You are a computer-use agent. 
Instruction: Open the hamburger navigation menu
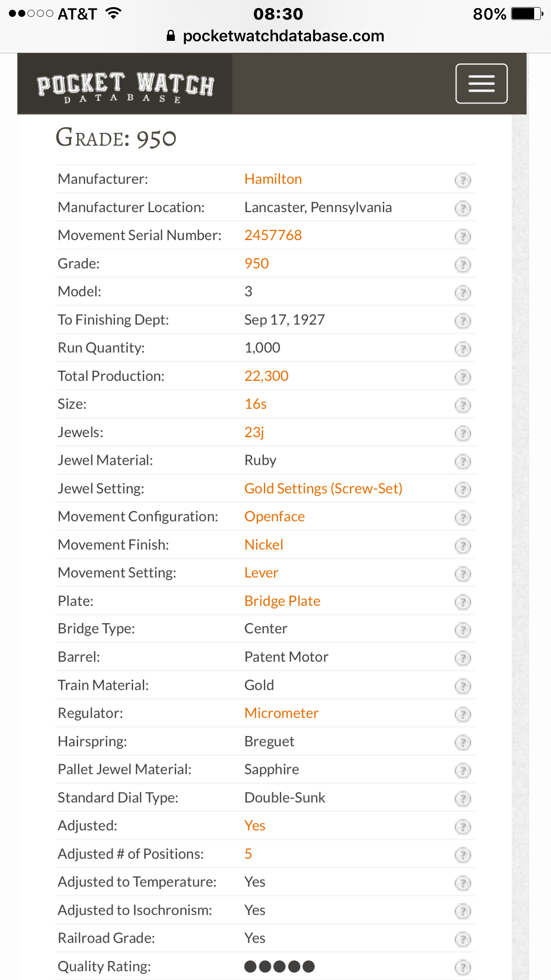(x=481, y=83)
